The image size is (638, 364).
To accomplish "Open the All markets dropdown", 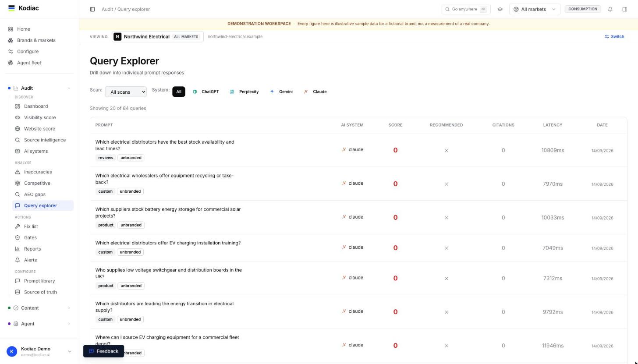I will point(535,9).
